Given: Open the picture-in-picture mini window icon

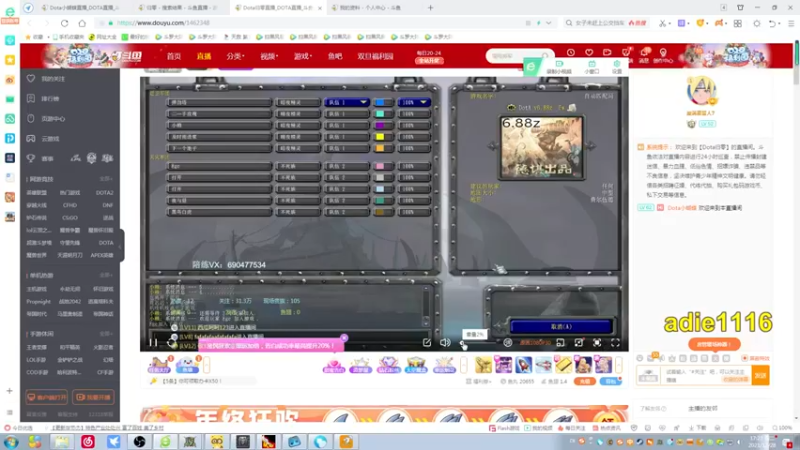Looking at the screenshot, I should point(560,343).
